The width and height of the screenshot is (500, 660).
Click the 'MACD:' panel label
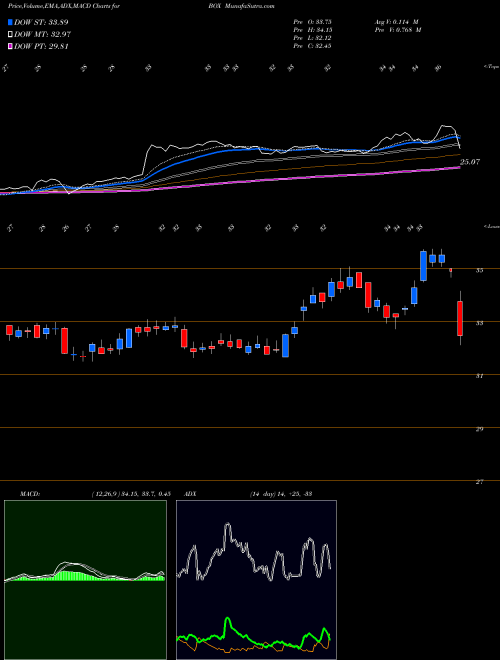pos(29,494)
